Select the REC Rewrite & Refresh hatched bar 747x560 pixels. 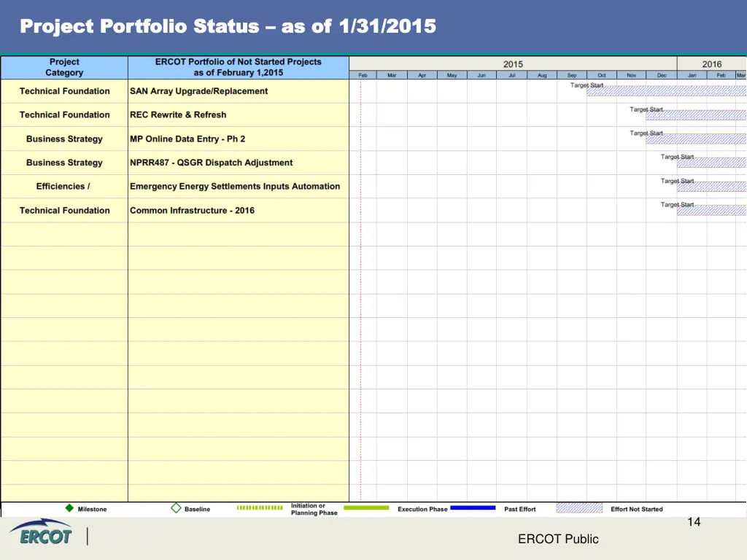tap(696, 114)
